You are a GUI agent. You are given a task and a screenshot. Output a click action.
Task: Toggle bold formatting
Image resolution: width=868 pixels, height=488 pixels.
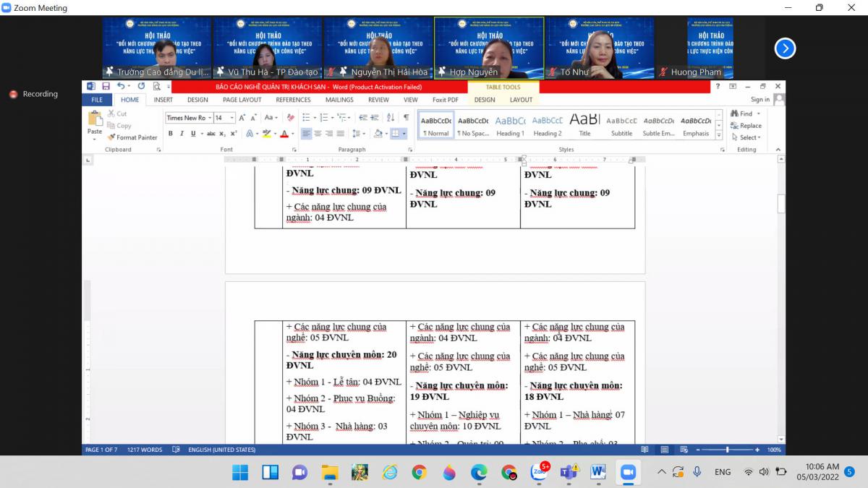tap(171, 134)
